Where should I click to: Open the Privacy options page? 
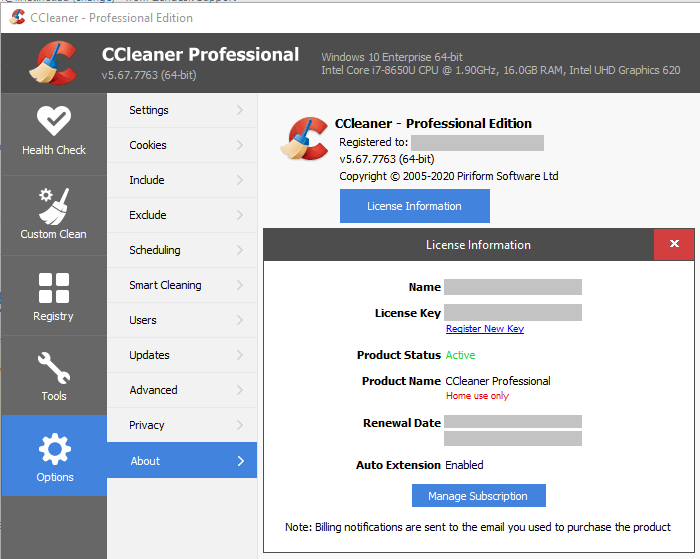point(147,425)
